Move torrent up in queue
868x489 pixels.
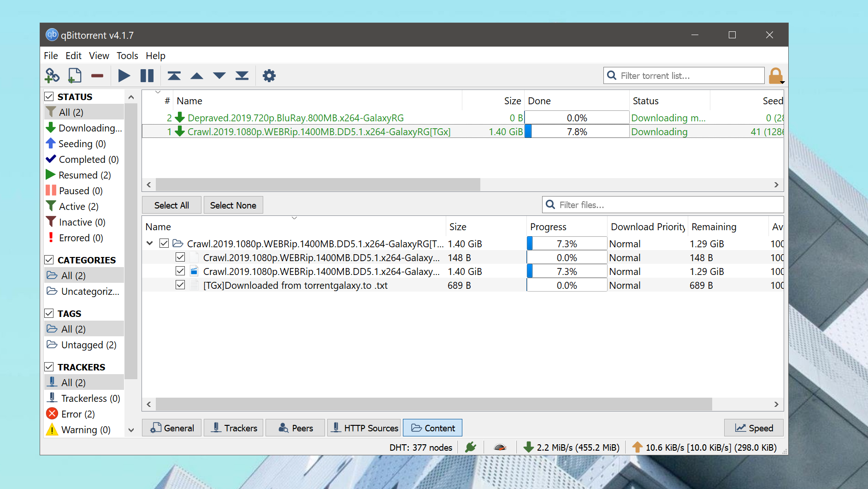[197, 76]
